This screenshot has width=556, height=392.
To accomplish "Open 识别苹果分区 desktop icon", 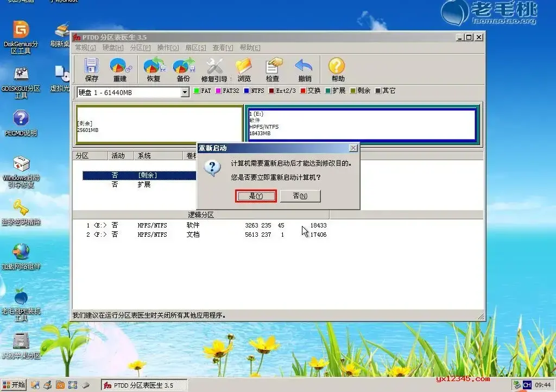I will pos(21,346).
